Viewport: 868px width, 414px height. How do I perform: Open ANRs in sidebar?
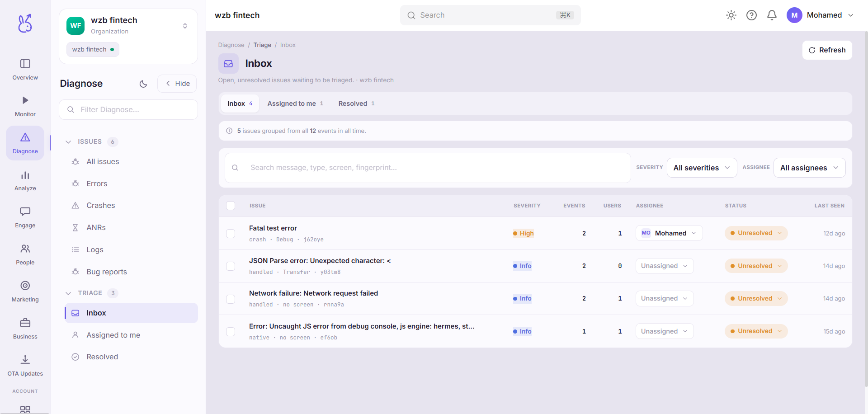(x=131, y=228)
